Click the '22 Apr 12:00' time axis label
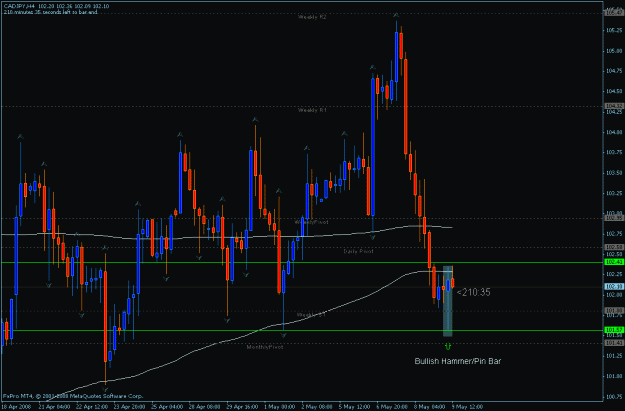Screen dimensions: 625x411 [92, 407]
